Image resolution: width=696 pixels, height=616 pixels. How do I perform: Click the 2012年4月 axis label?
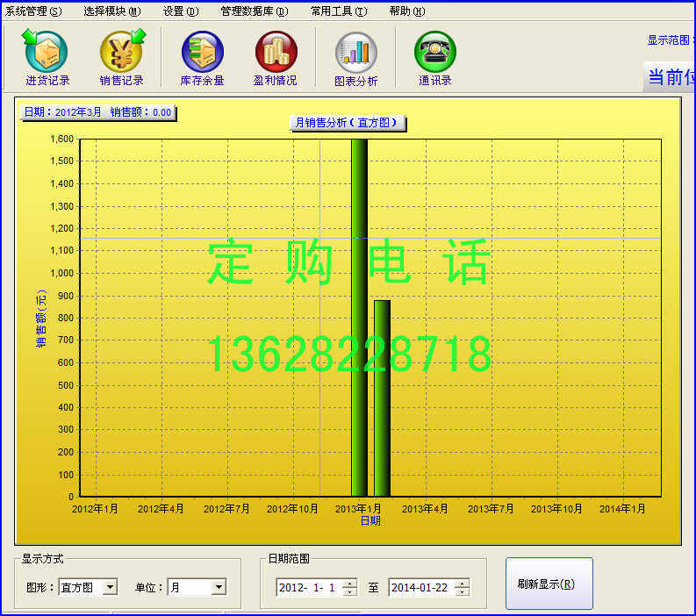click(x=161, y=509)
